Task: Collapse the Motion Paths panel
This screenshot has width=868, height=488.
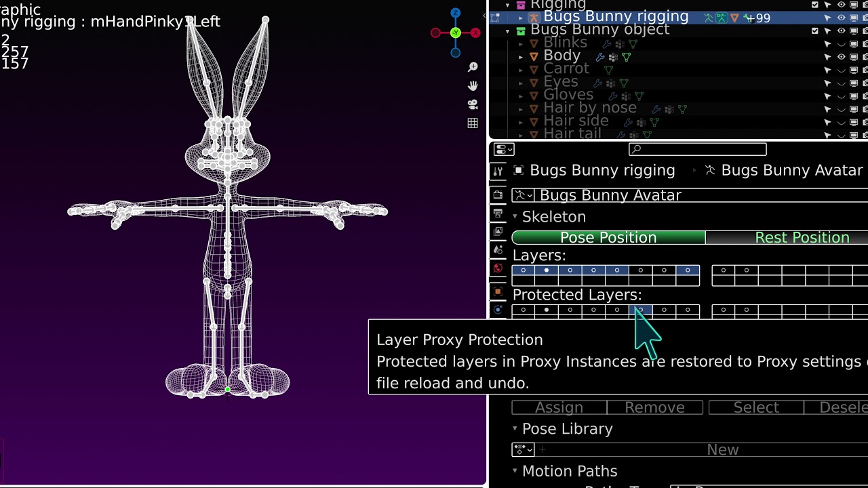Action: [x=515, y=471]
